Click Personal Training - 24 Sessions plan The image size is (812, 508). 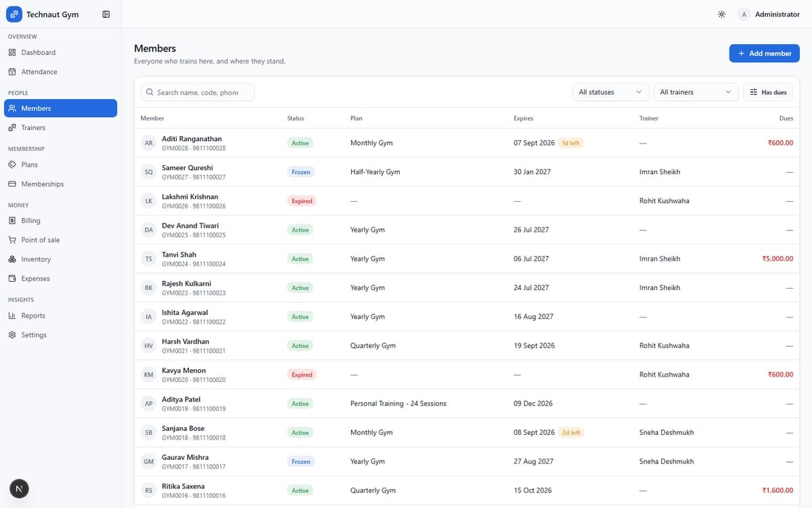[x=399, y=404]
